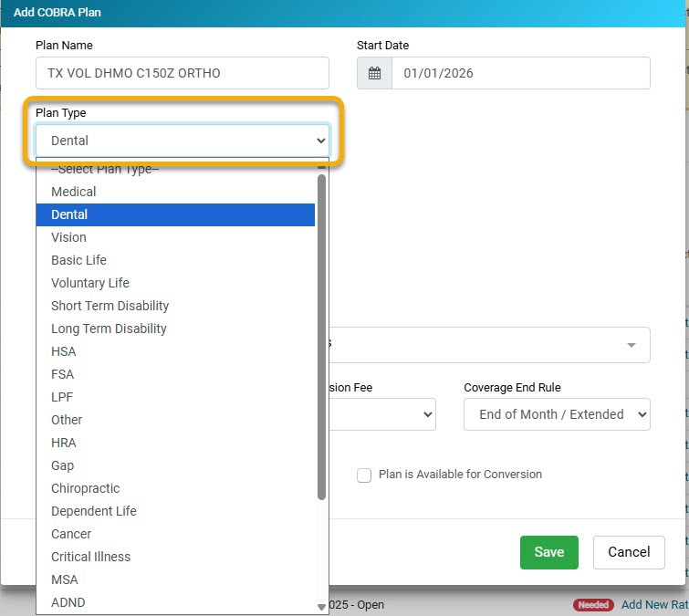Screen dimensions: 689x616
Task: Select Voluntary Life from the list
Action: [90, 283]
